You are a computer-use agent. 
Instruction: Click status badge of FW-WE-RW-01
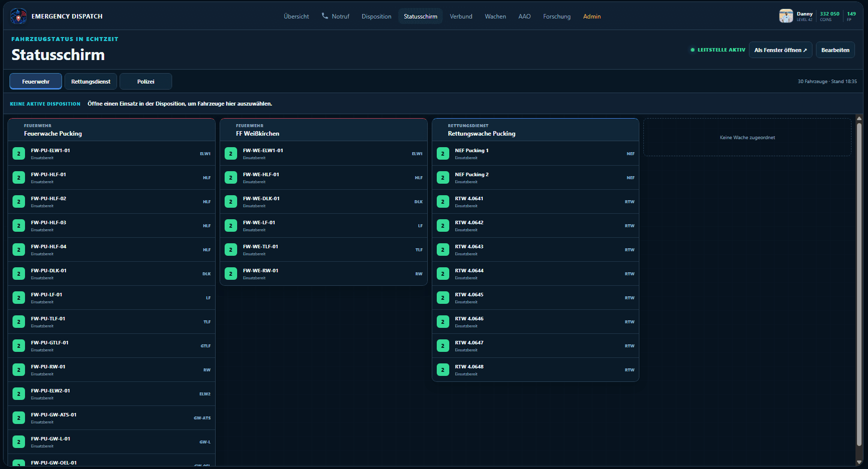tap(231, 274)
